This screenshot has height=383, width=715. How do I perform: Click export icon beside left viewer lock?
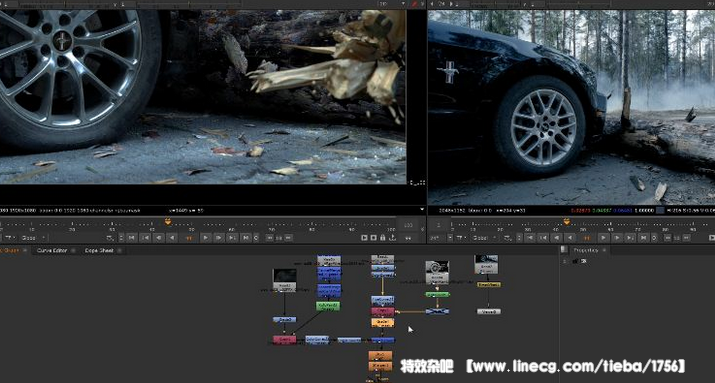point(393,238)
